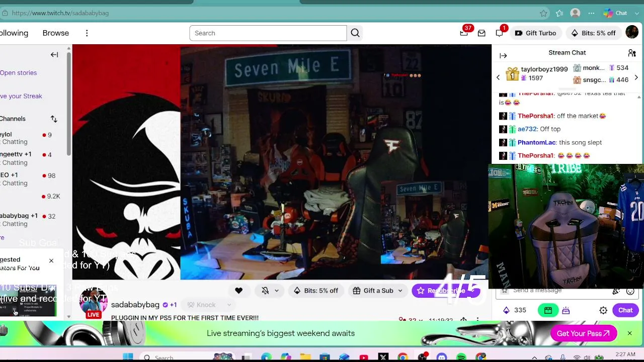Open YouTube from the taskbar
This screenshot has width=644, height=362.
point(364,357)
